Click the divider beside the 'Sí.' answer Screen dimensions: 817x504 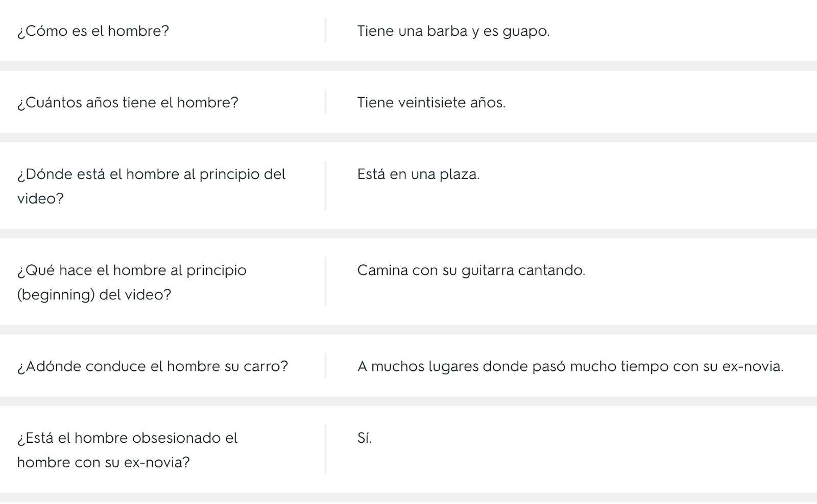(x=325, y=449)
